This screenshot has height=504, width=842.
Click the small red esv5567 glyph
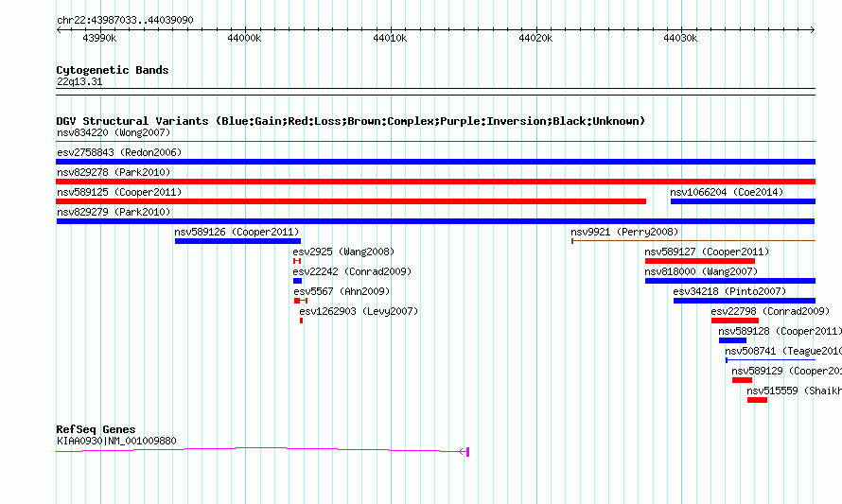coord(301,301)
